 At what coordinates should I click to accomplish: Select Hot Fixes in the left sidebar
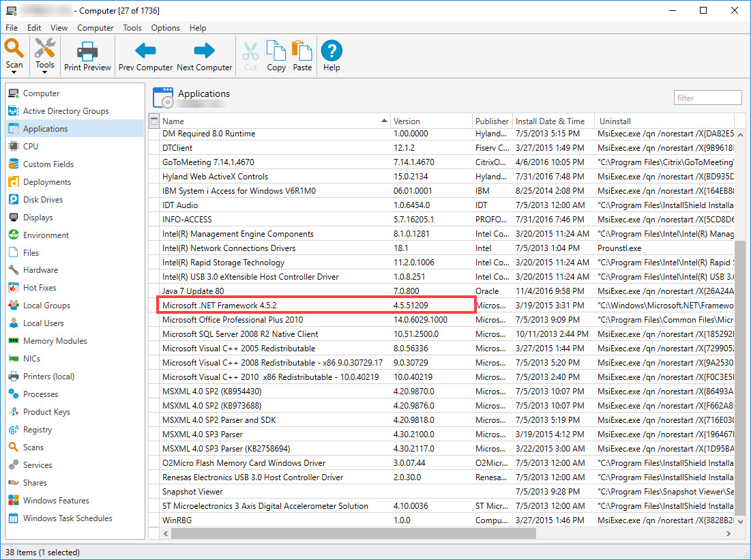[x=40, y=288]
